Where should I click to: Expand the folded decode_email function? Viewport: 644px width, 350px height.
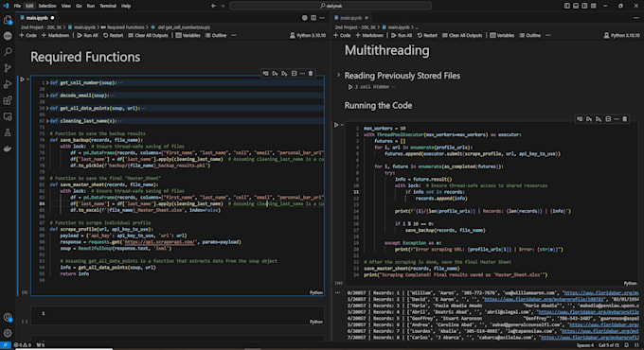coord(47,96)
